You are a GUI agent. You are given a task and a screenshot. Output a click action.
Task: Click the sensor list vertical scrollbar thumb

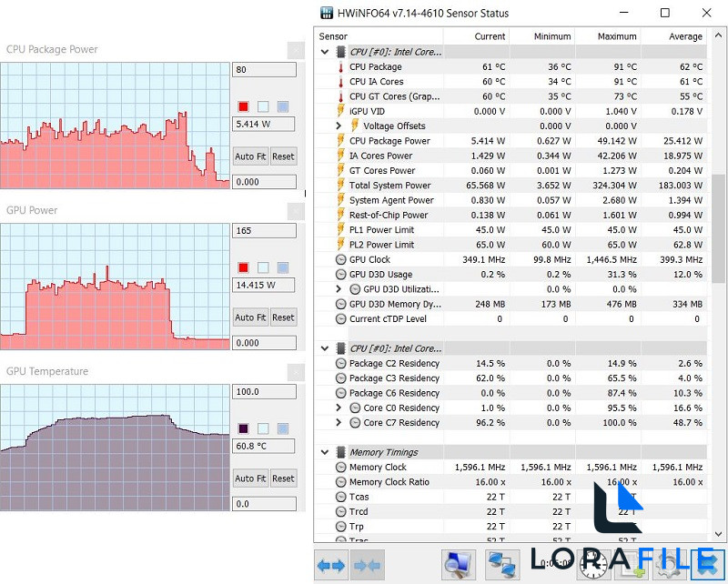click(718, 228)
